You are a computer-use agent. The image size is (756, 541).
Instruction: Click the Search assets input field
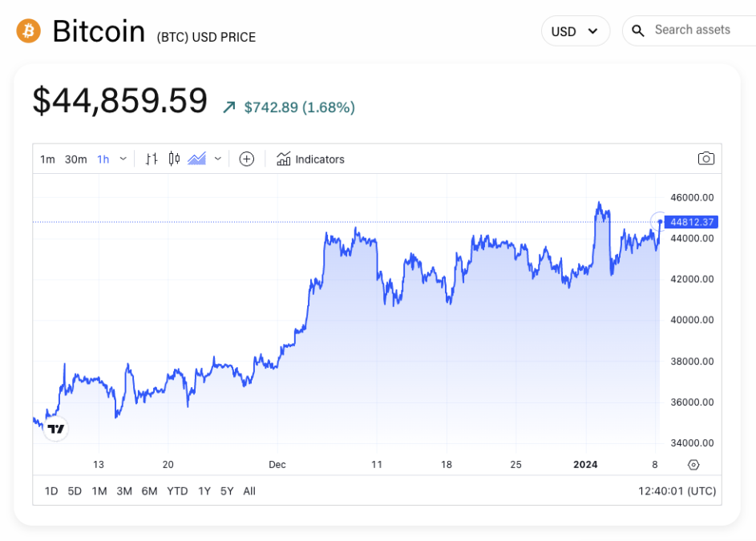tap(693, 30)
